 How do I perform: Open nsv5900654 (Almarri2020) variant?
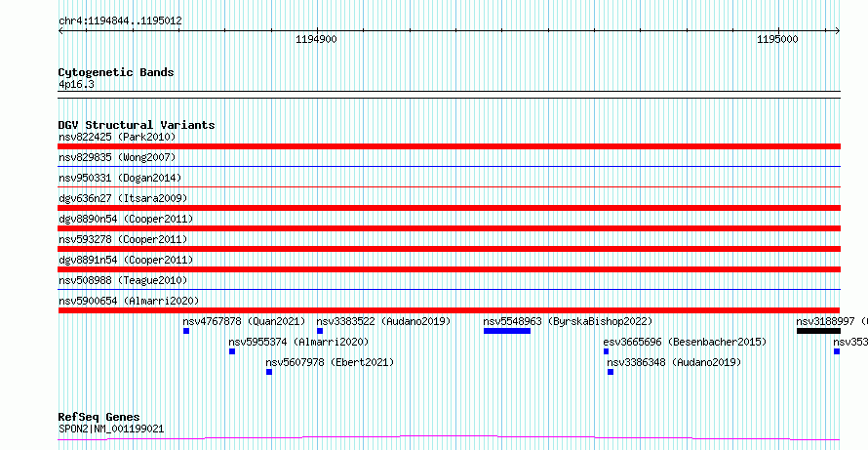click(x=129, y=301)
